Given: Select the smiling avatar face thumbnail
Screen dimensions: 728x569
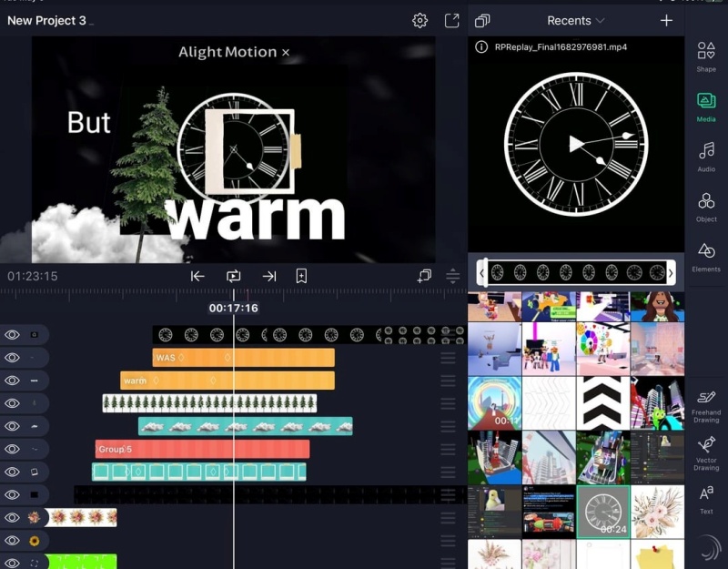Looking at the screenshot, I should (657, 307).
